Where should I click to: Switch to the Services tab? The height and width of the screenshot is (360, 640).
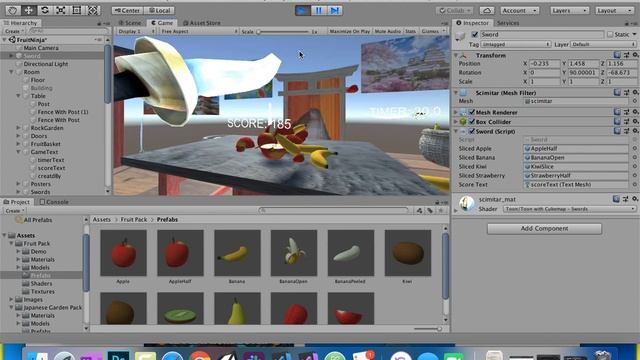point(508,23)
